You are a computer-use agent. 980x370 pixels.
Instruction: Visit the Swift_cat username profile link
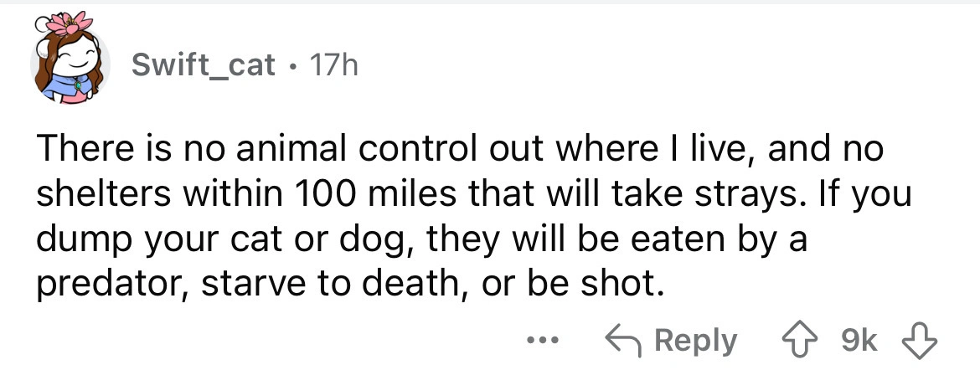click(204, 66)
